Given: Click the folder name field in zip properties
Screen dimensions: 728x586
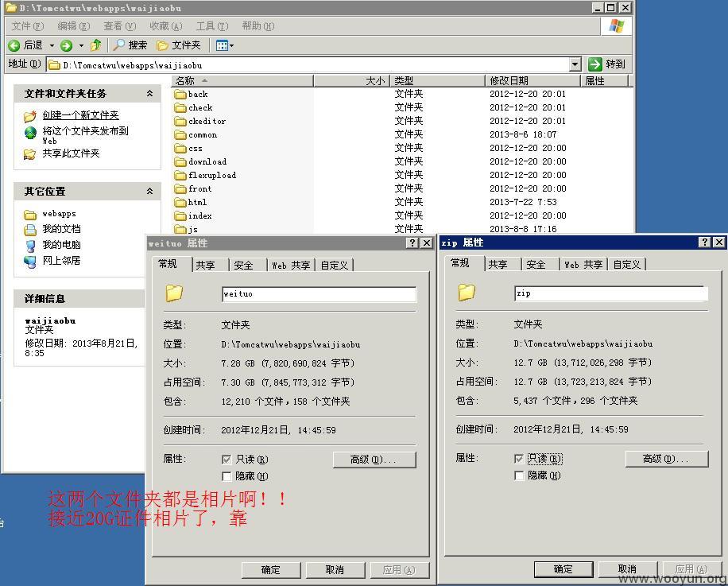Looking at the screenshot, I should (611, 293).
